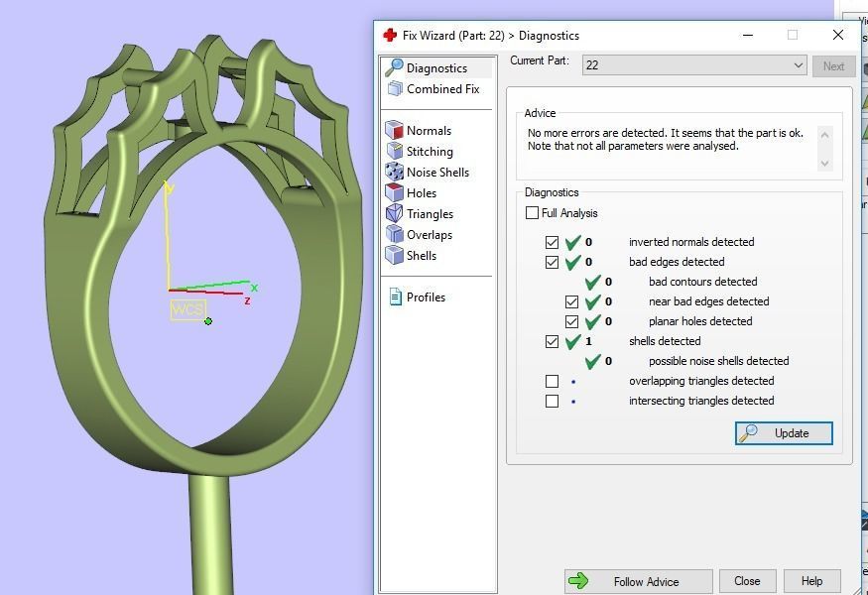
Task: Click the Overlaps icon in sidebar
Action: (394, 234)
